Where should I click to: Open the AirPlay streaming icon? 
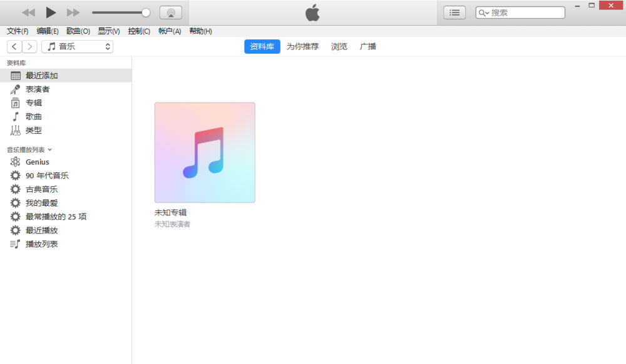(169, 11)
